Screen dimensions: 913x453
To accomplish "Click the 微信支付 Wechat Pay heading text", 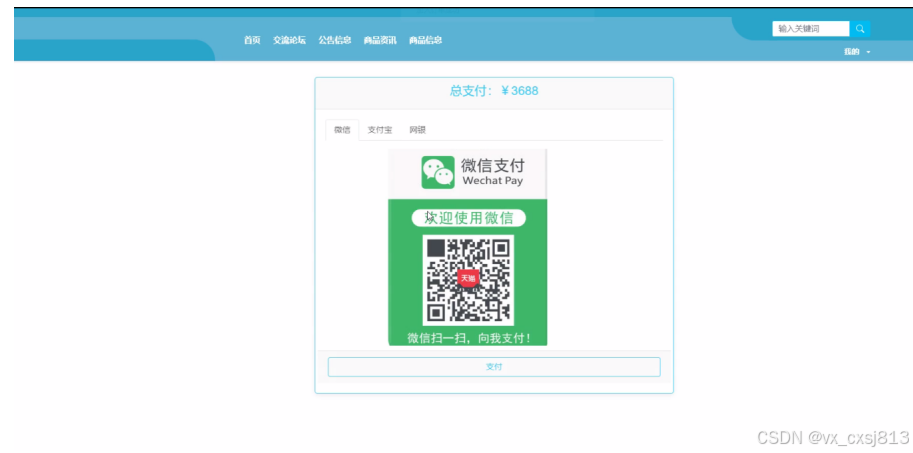I will [493, 172].
